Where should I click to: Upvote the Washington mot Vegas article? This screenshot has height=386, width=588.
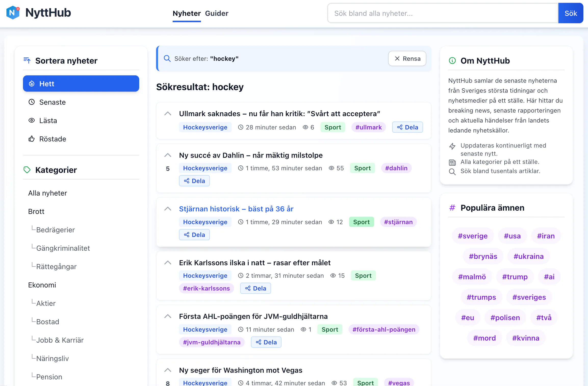coord(168,370)
